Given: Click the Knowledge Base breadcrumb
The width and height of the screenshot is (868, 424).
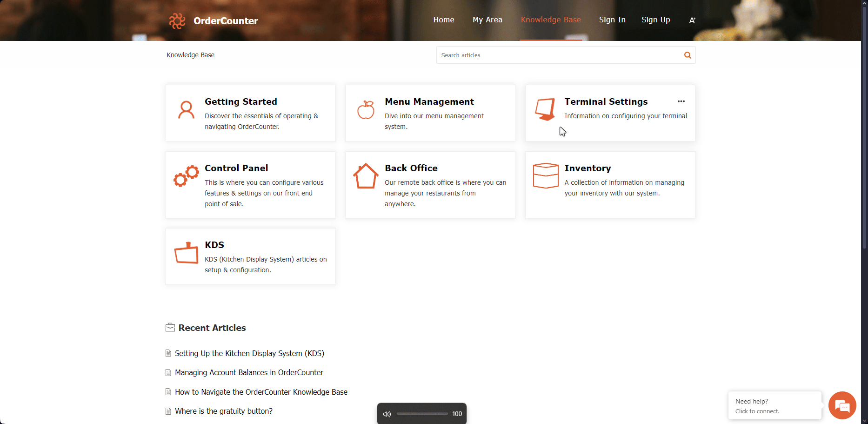Looking at the screenshot, I should 191,55.
